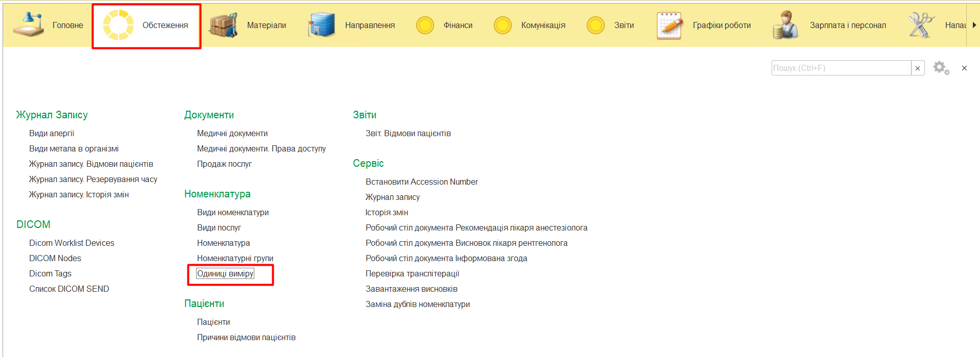980x357 pixels.
Task: Open Медичні документи link
Action: click(x=232, y=134)
